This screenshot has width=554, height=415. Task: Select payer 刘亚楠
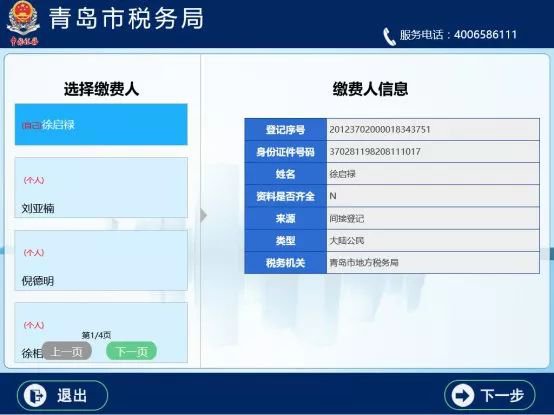tap(101, 188)
